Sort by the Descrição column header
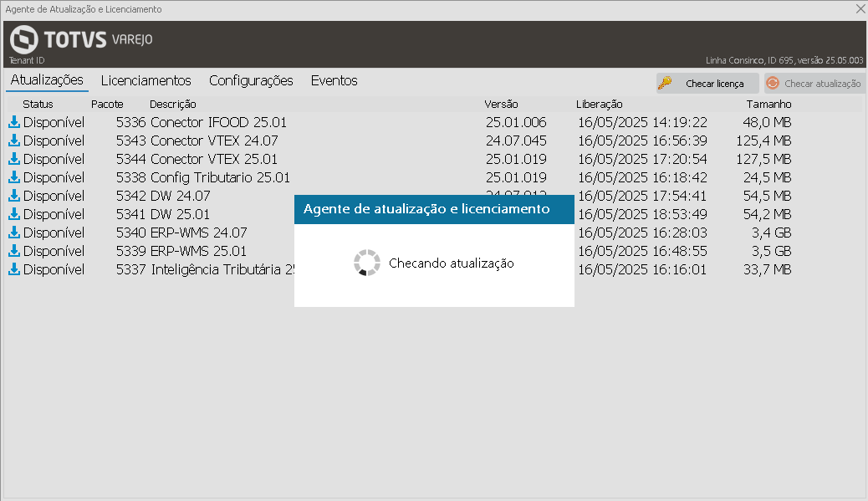 pyautogui.click(x=173, y=104)
